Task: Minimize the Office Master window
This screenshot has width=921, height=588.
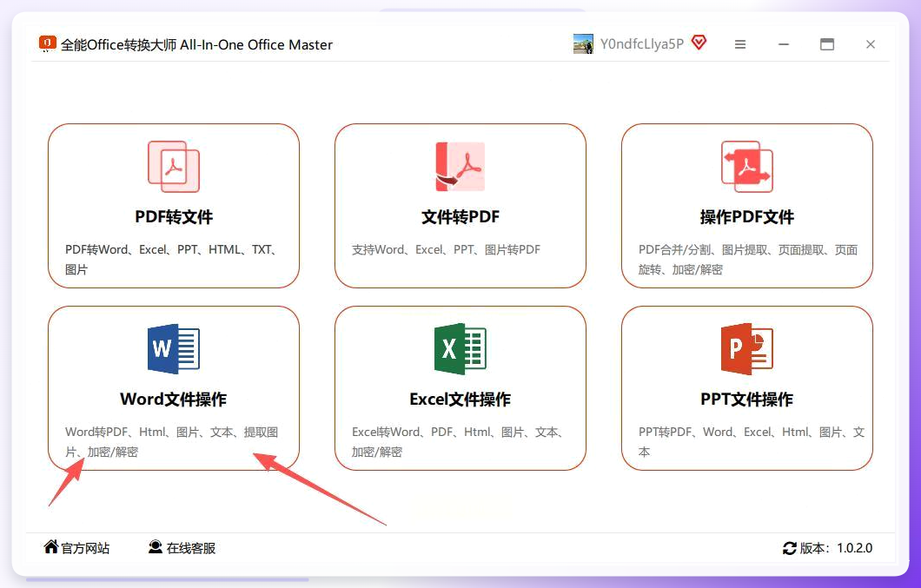Action: 784,44
